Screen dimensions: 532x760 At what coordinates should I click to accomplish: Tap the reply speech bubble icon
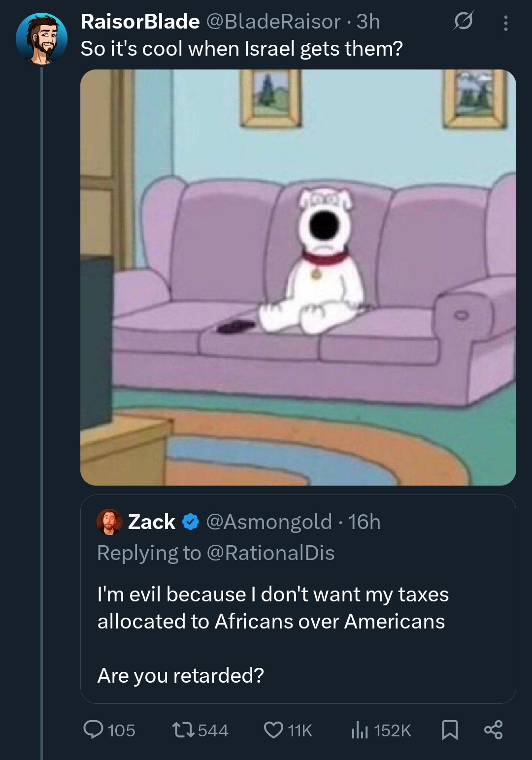point(92,730)
